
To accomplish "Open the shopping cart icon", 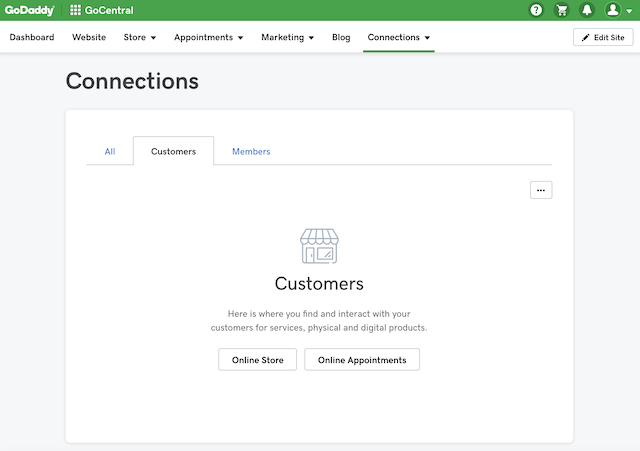I will (562, 10).
